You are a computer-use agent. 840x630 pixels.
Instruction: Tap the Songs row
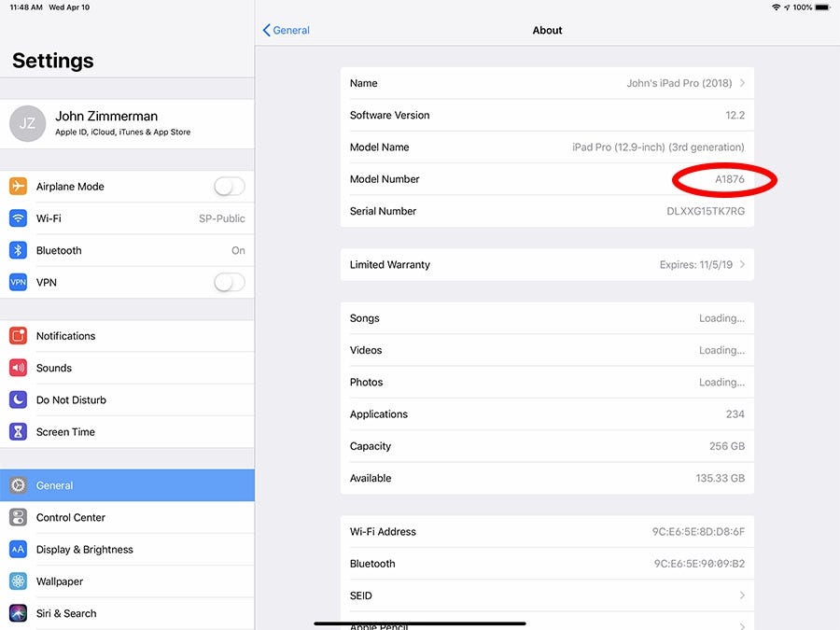(547, 318)
